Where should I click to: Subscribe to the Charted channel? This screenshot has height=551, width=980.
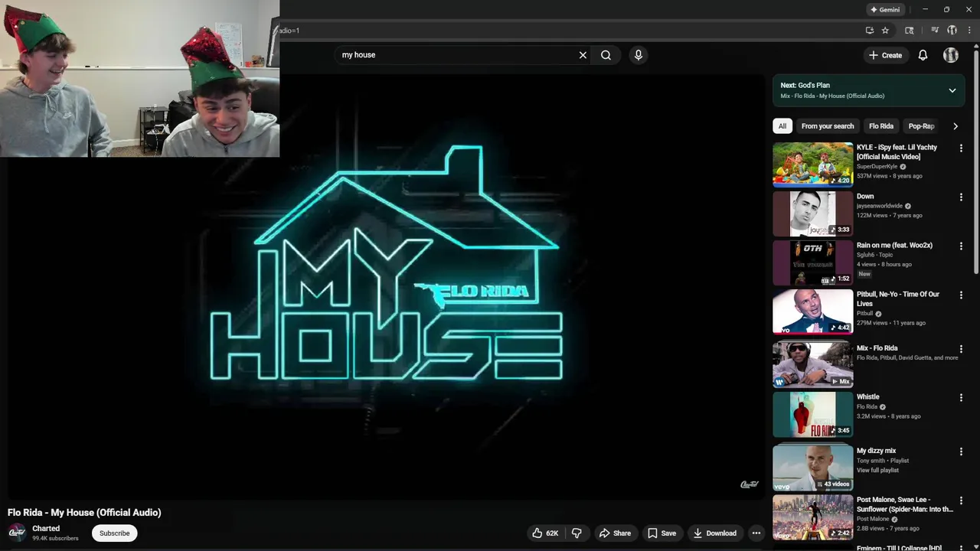(x=114, y=533)
